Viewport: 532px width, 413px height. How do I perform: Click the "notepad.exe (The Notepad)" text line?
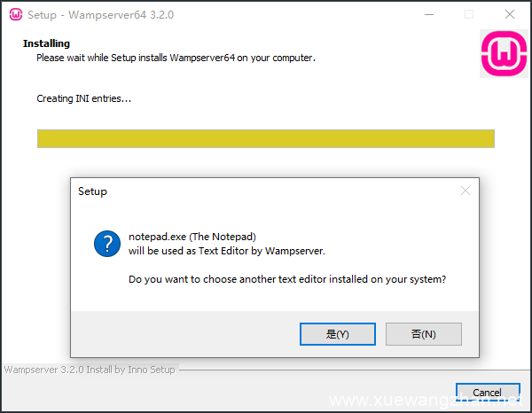tap(192, 237)
